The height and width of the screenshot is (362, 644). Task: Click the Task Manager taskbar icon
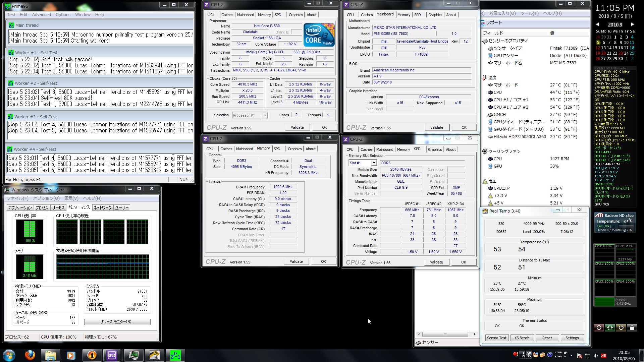tap(133, 355)
